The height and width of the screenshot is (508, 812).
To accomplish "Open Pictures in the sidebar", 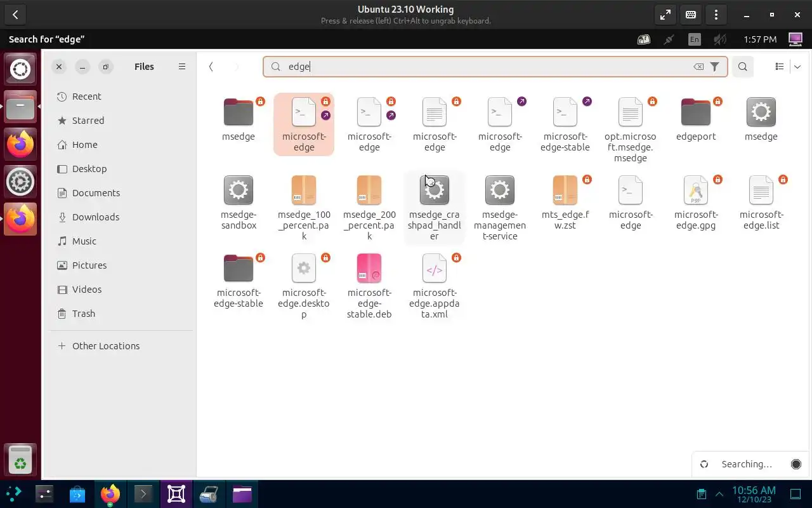I will (x=122, y=265).
